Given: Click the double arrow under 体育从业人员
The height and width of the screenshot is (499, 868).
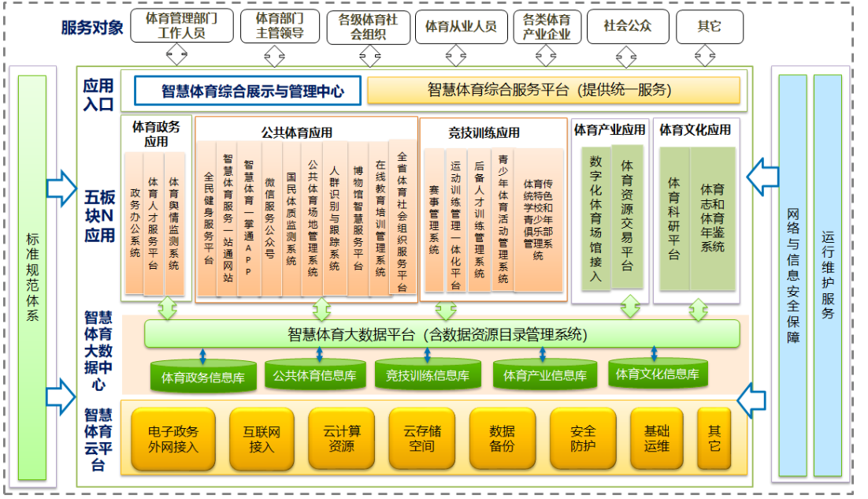Looking at the screenshot, I should (x=456, y=55).
